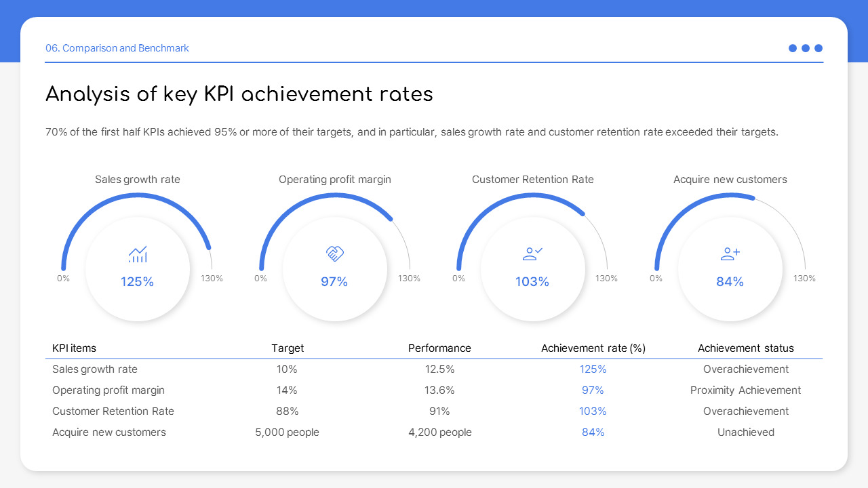The width and height of the screenshot is (868, 488).
Task: Click the first blue dot in top-right corner
Action: click(792, 48)
